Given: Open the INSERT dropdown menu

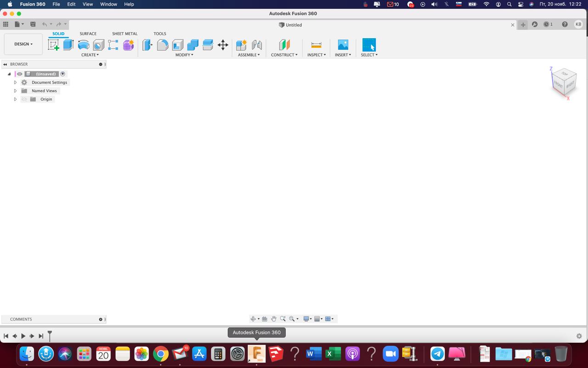Looking at the screenshot, I should (343, 55).
